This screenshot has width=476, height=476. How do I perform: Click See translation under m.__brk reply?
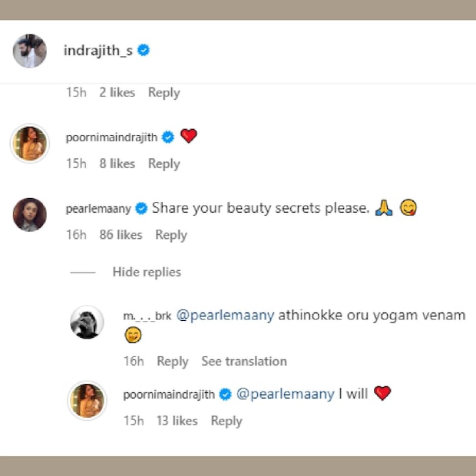pyautogui.click(x=244, y=361)
